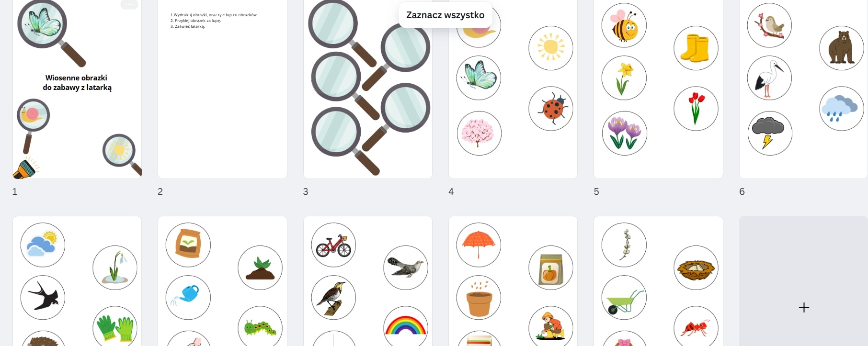Select page 3 with magnifying glasses
868x346 pixels.
pos(368,89)
